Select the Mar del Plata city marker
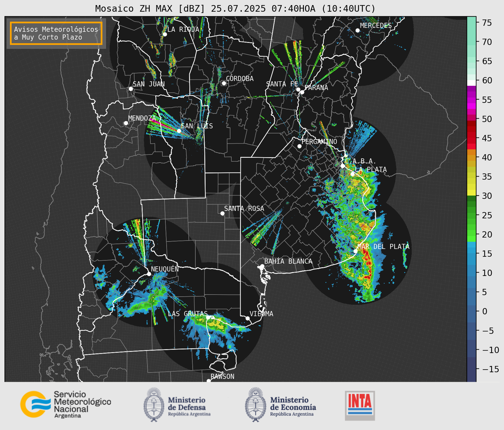 355,251
